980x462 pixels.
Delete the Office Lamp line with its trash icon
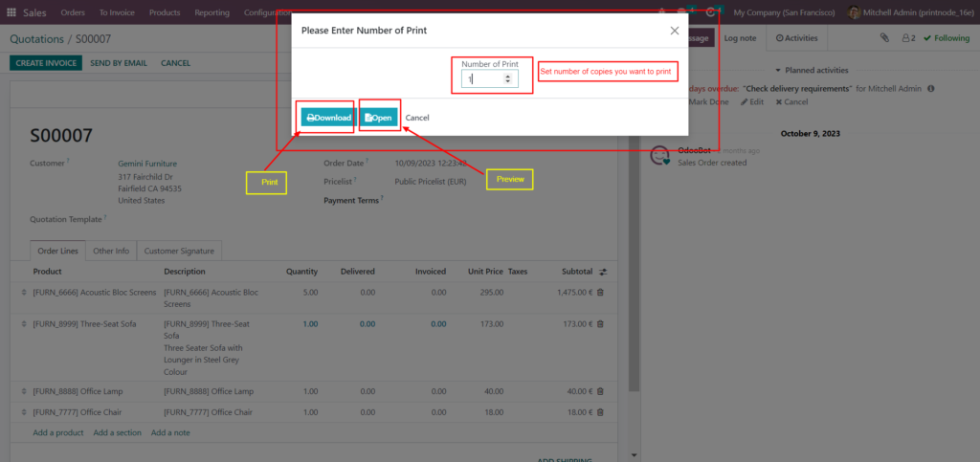pyautogui.click(x=601, y=391)
